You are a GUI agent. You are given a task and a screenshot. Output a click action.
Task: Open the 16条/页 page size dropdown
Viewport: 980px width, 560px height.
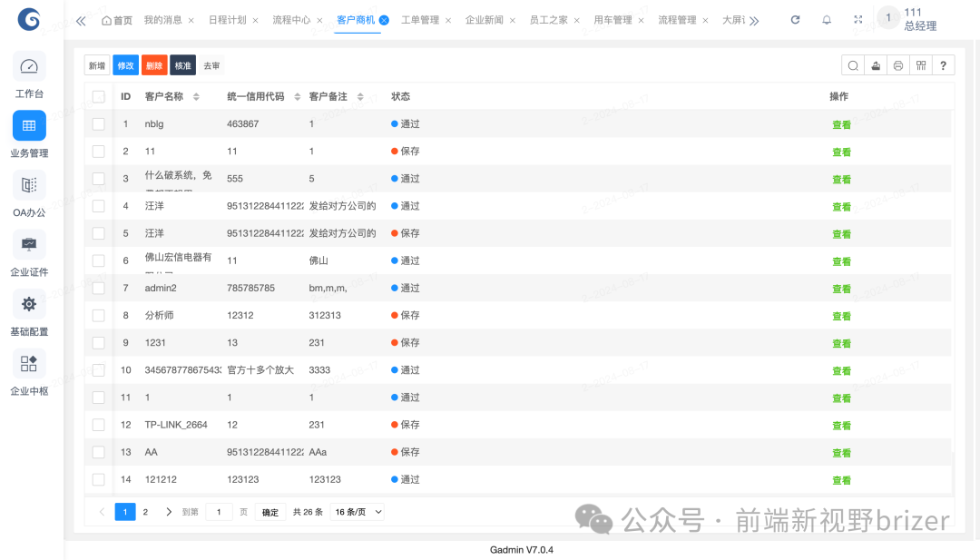357,511
